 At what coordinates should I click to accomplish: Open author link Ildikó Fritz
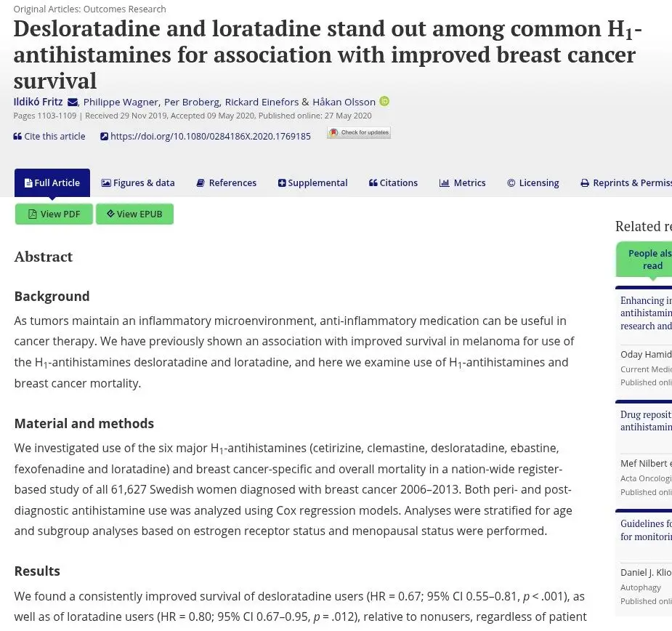[x=39, y=102]
